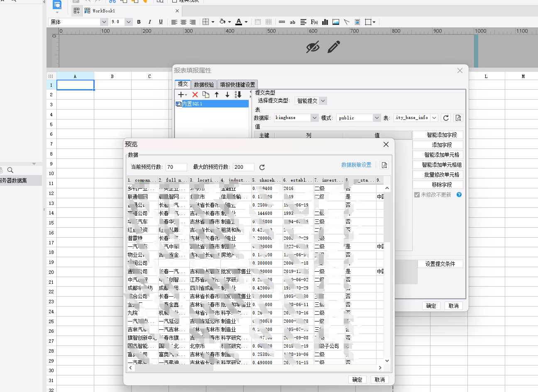This screenshot has height=392, width=538.
Task: Move the submit item up
Action: [217, 95]
